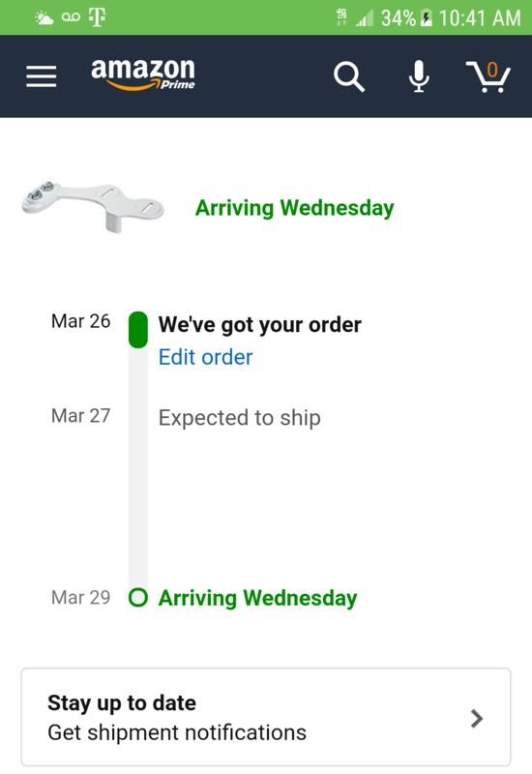Expand shipment notifications chevron arrow
The image size is (532, 774).
[x=476, y=718]
